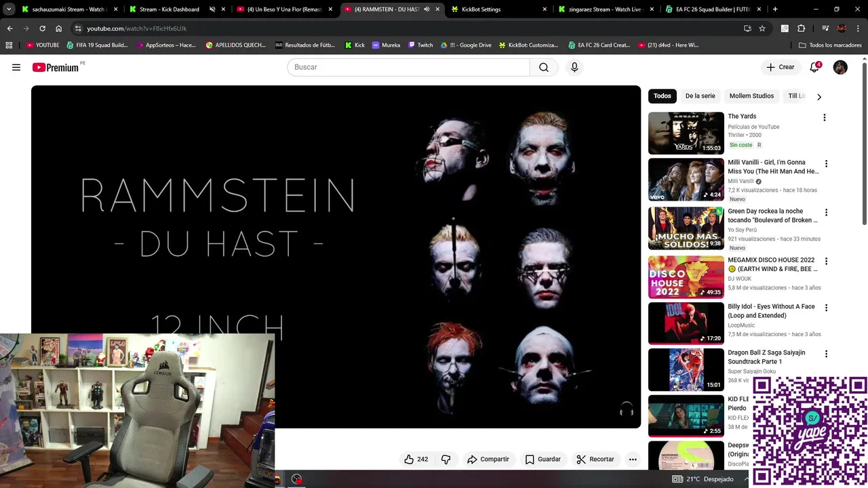This screenshot has width=868, height=488.
Task: Click the search magnifier button
Action: tap(544, 67)
